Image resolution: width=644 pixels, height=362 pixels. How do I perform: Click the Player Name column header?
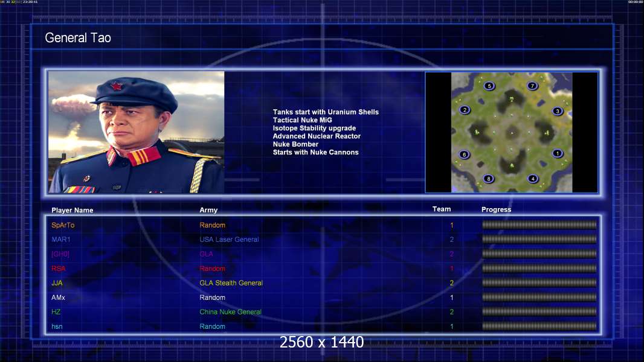point(72,211)
